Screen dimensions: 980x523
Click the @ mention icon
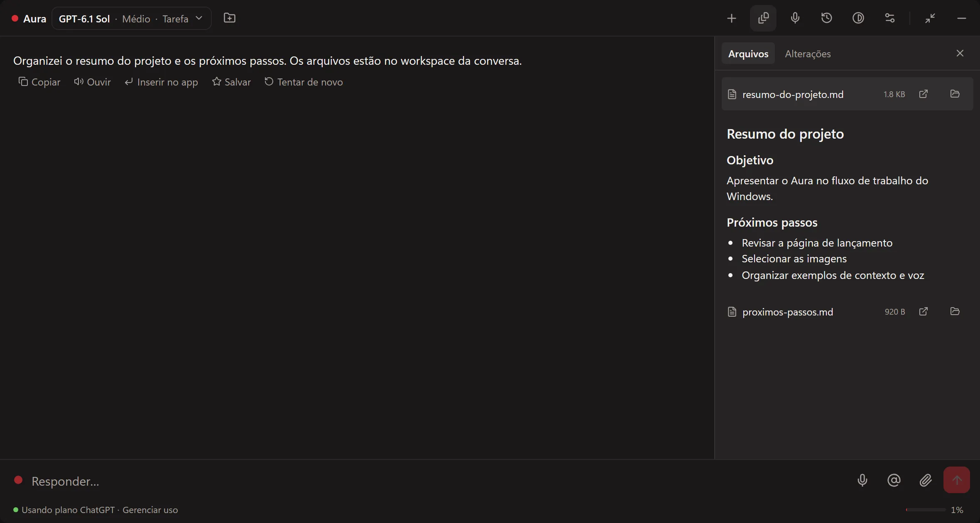coord(894,480)
